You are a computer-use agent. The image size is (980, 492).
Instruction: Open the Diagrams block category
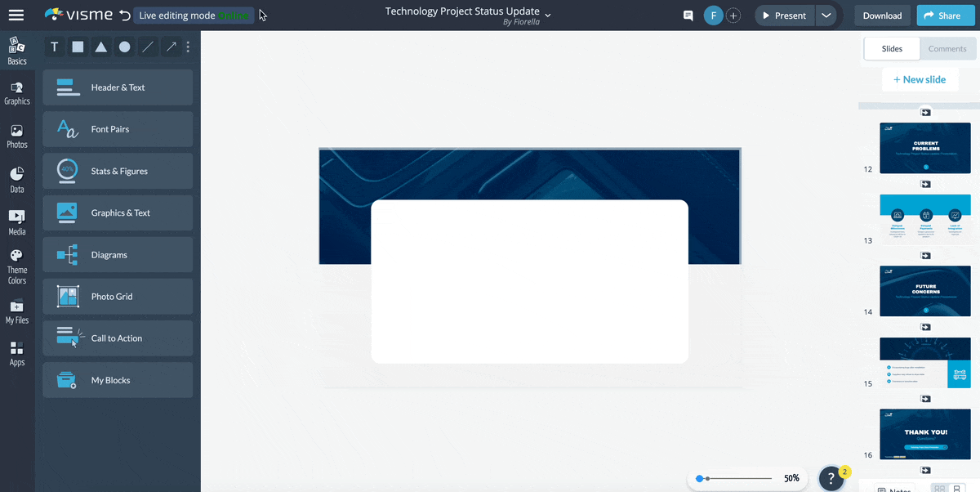click(118, 255)
